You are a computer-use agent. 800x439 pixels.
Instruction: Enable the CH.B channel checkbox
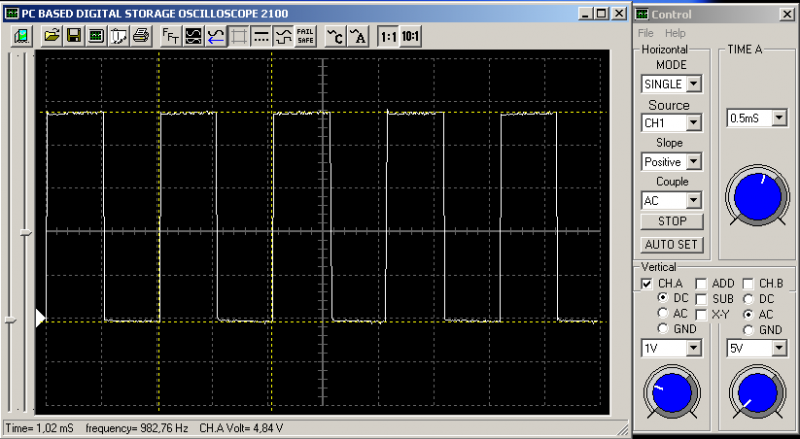pos(748,284)
